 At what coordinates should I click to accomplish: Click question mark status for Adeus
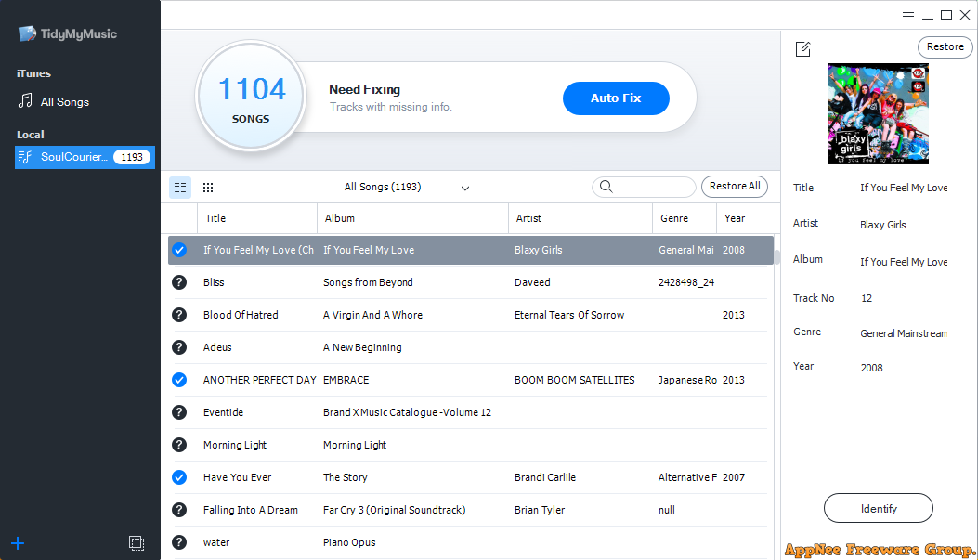tap(179, 347)
